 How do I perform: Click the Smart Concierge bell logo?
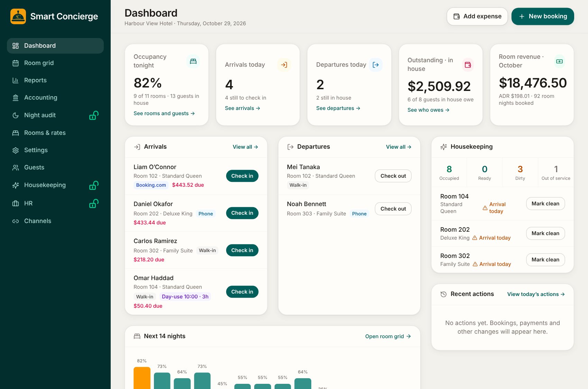pyautogui.click(x=18, y=16)
